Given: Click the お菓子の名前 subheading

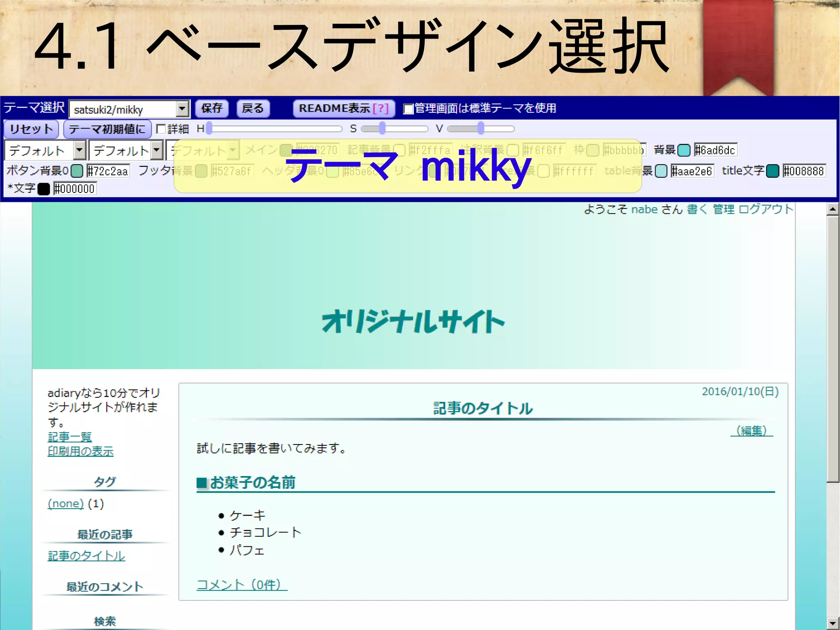Looking at the screenshot, I should coord(253,482).
